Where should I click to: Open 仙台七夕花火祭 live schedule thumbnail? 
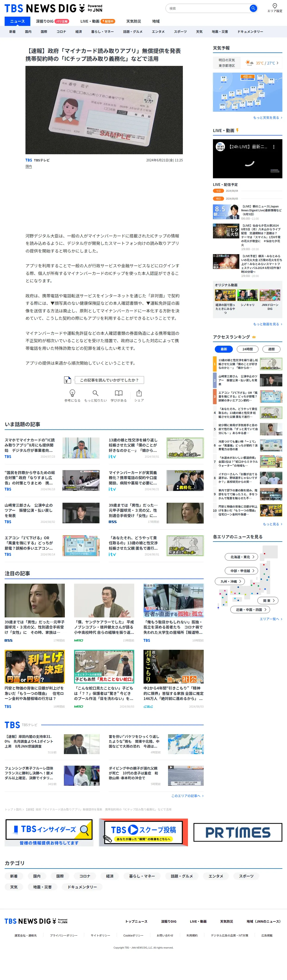click(226, 231)
